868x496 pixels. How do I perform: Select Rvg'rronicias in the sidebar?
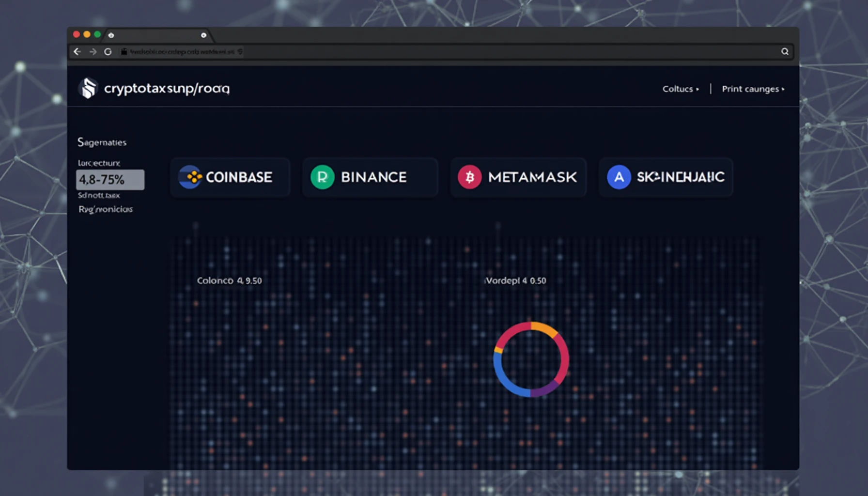[x=106, y=209]
